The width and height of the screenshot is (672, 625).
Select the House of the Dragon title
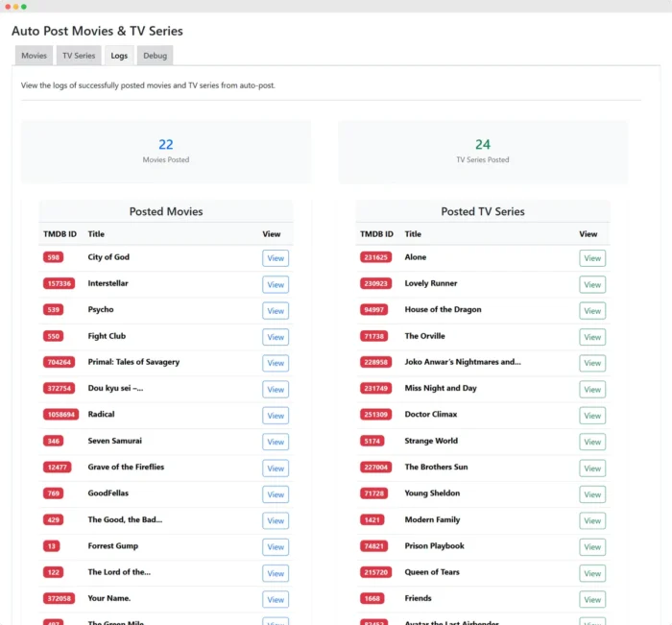point(444,309)
